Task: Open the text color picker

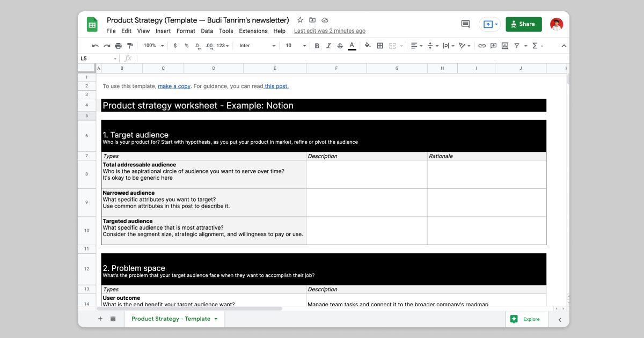Action: [x=352, y=46]
